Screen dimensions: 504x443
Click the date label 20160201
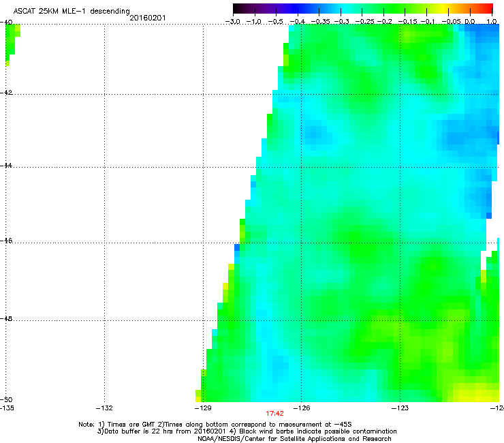pyautogui.click(x=148, y=18)
